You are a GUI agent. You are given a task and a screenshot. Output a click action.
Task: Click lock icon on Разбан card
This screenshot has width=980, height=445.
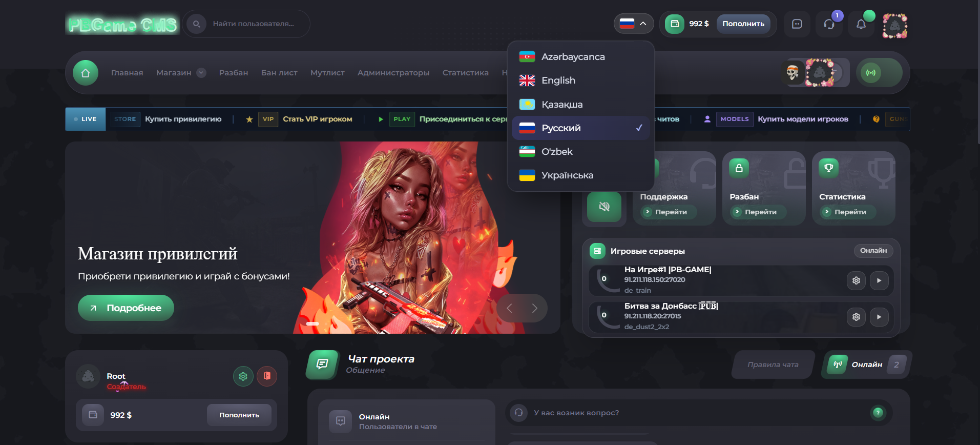(x=739, y=168)
